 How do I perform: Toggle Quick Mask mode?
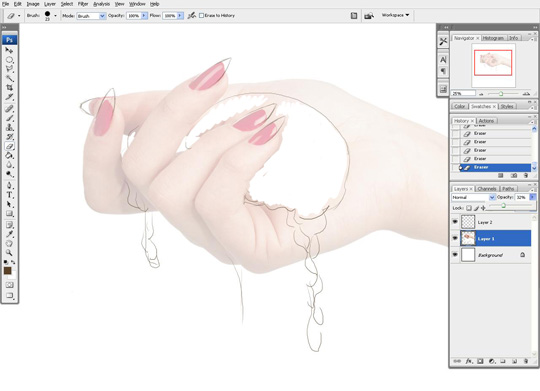pos(9,285)
